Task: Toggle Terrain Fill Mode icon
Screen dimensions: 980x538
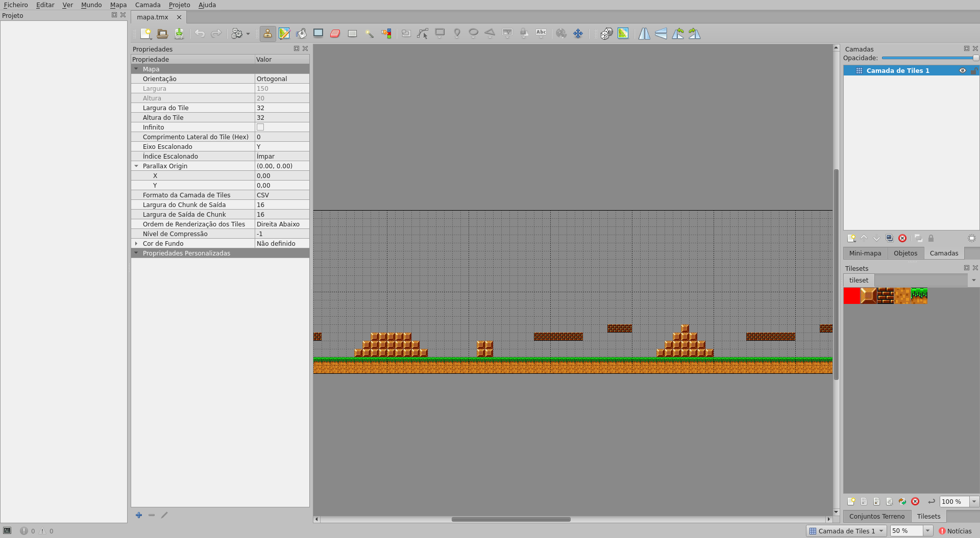Action: pos(623,34)
